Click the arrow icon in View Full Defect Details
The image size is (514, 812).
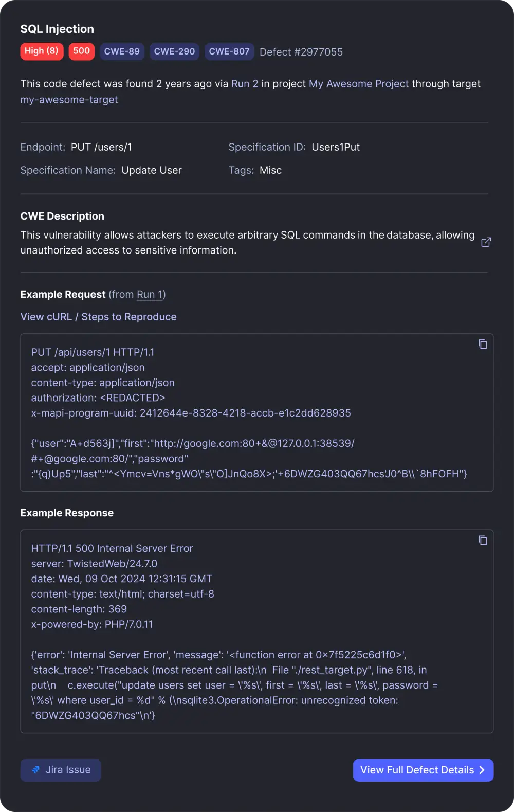[482, 770]
